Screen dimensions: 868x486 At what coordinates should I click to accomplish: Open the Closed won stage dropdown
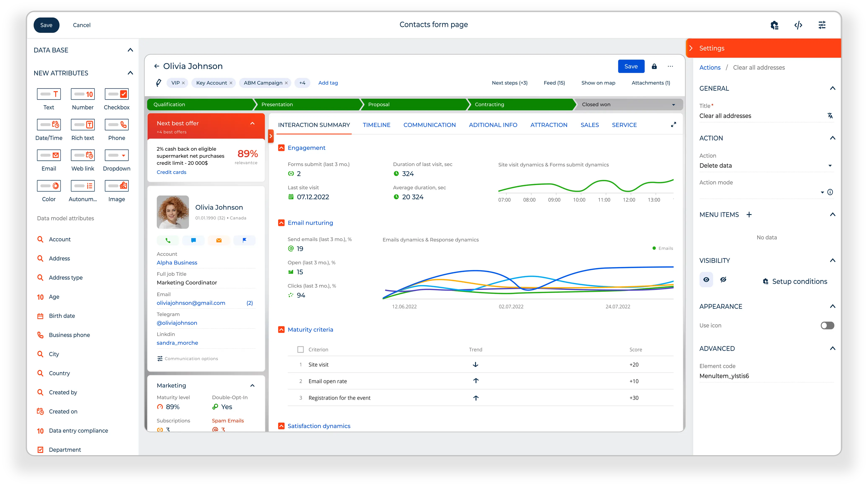pyautogui.click(x=674, y=104)
